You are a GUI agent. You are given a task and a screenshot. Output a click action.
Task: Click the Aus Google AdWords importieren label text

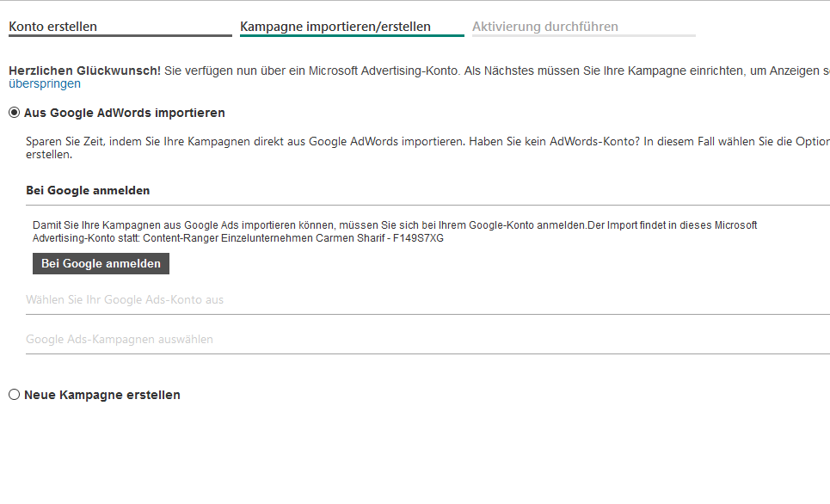click(x=125, y=113)
